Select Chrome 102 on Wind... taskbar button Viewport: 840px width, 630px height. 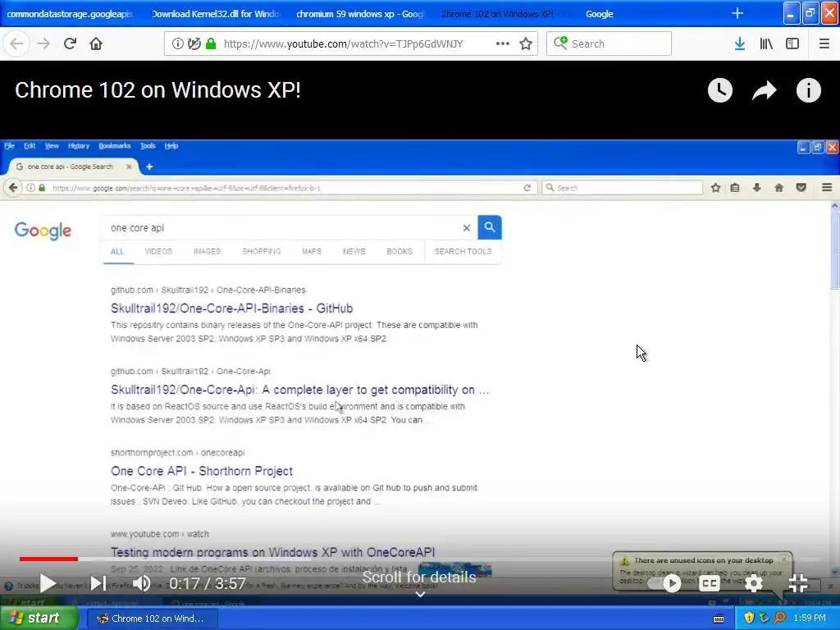[x=153, y=619]
